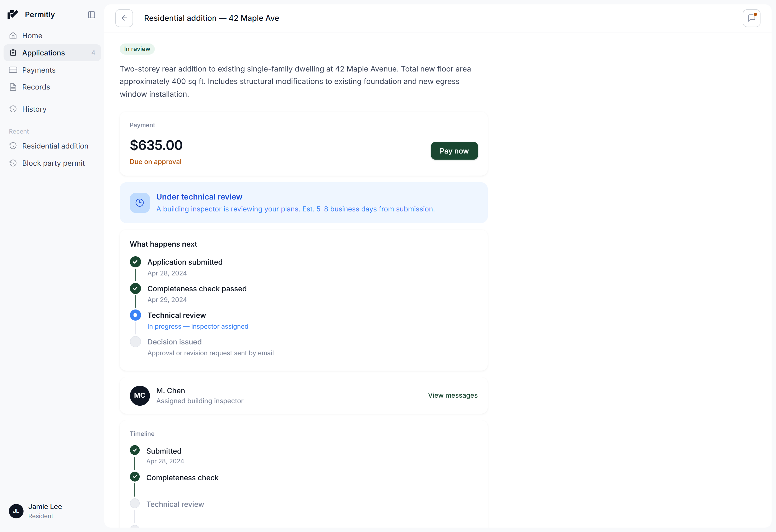Click the Permitly logo icon

click(x=13, y=15)
